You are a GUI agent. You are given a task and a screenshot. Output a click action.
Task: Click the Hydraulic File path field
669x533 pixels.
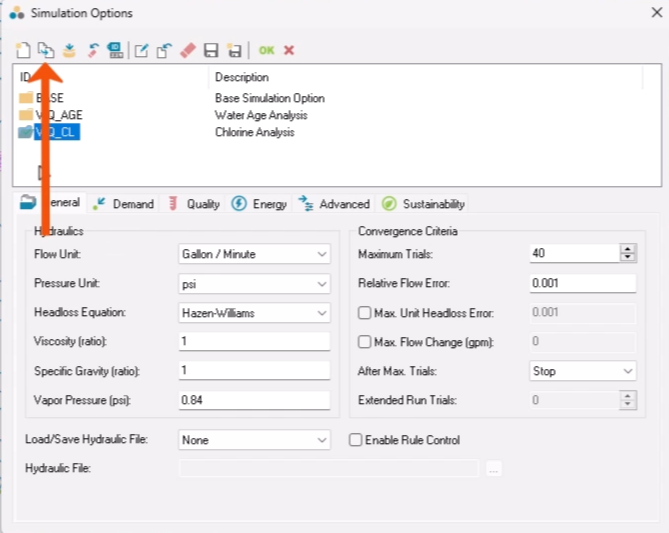click(329, 468)
